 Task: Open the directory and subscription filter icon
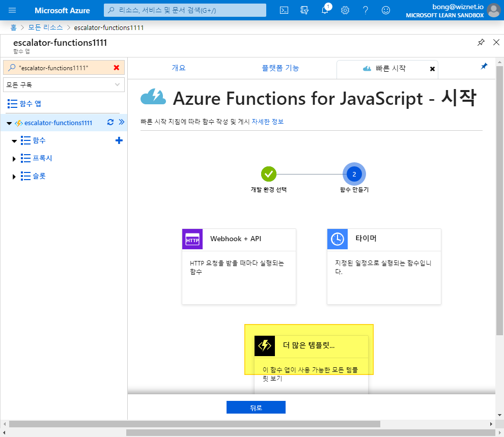coord(304,10)
